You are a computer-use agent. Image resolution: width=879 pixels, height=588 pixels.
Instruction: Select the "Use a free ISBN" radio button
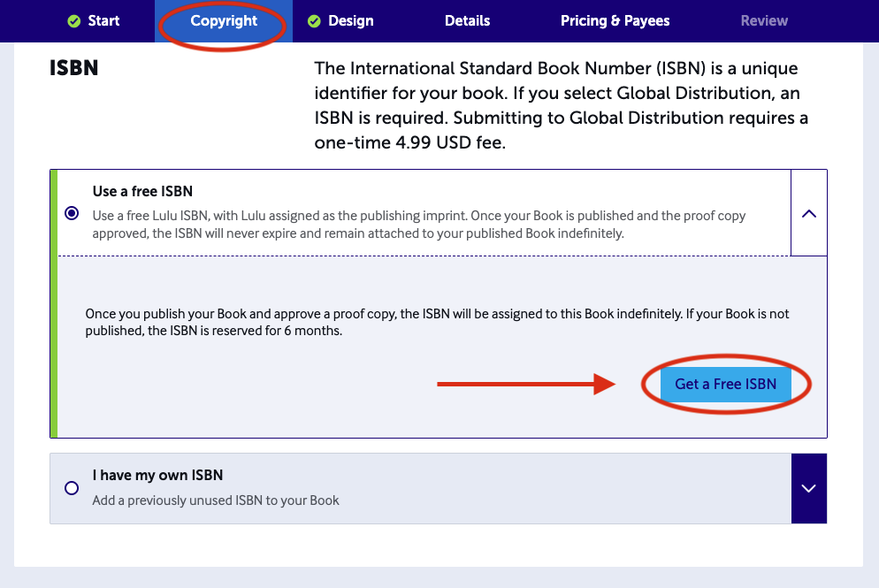point(72,212)
